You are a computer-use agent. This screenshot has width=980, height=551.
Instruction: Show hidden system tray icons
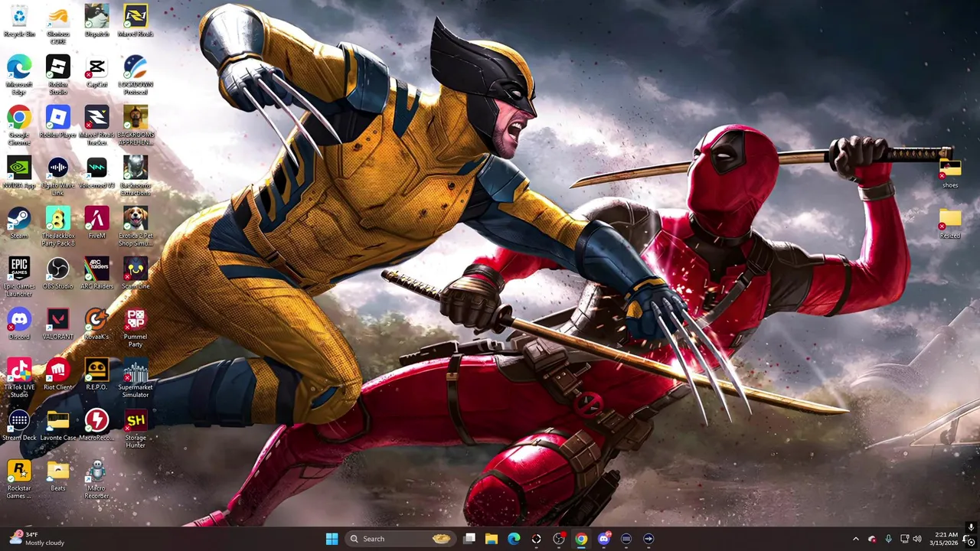(x=855, y=539)
